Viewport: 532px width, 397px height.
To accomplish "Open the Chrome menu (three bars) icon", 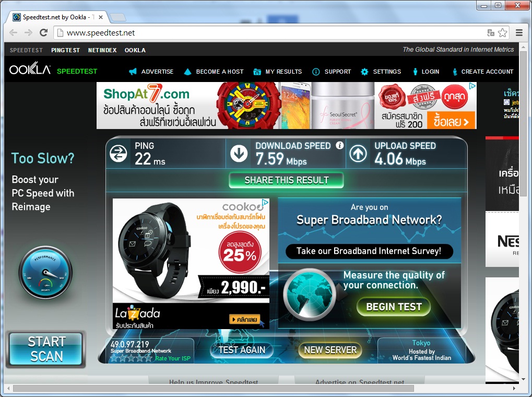I will [519, 32].
